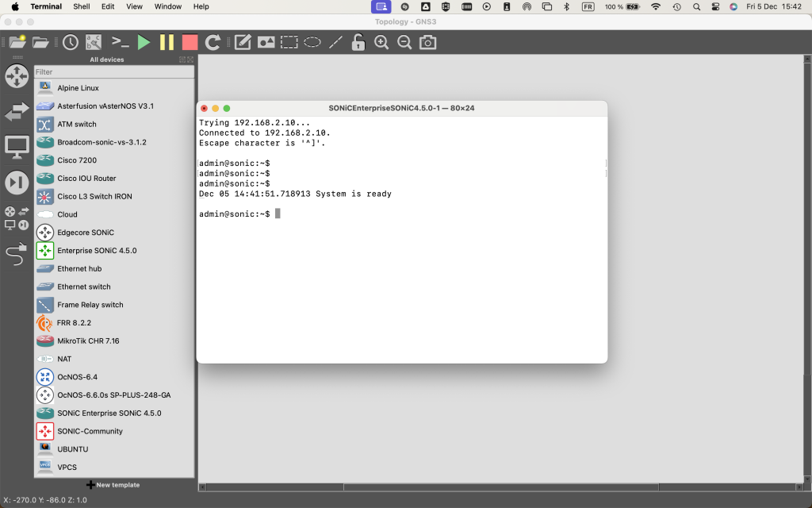Stop all nodes with the red square
812x508 pixels.
pyautogui.click(x=190, y=42)
